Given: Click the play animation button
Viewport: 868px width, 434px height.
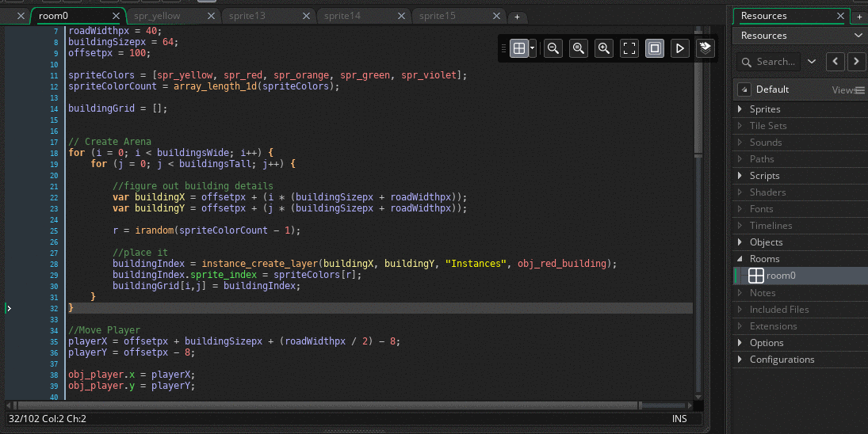Looking at the screenshot, I should (x=680, y=48).
